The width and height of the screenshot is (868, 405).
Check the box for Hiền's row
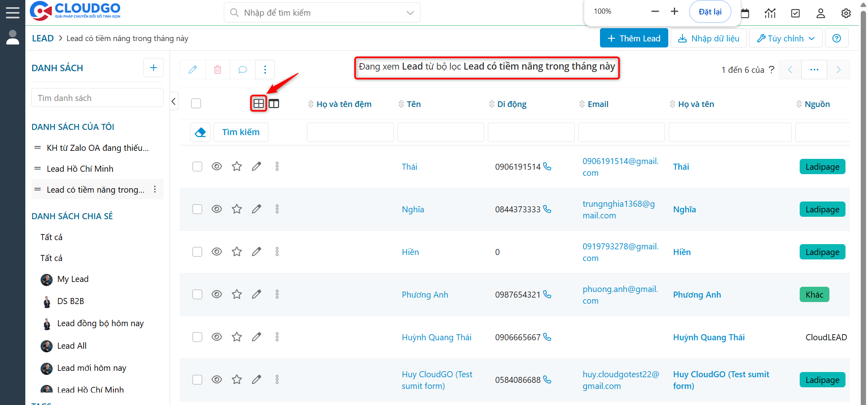click(197, 252)
